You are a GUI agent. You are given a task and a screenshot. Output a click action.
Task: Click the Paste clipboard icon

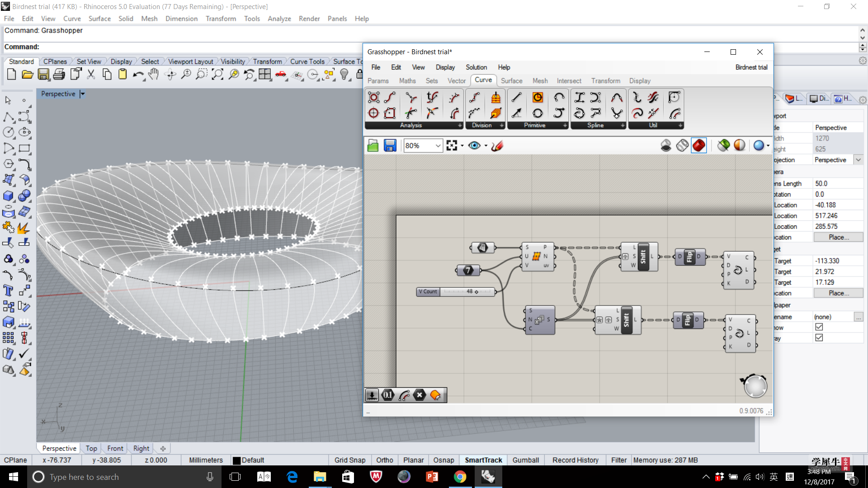[x=123, y=75]
